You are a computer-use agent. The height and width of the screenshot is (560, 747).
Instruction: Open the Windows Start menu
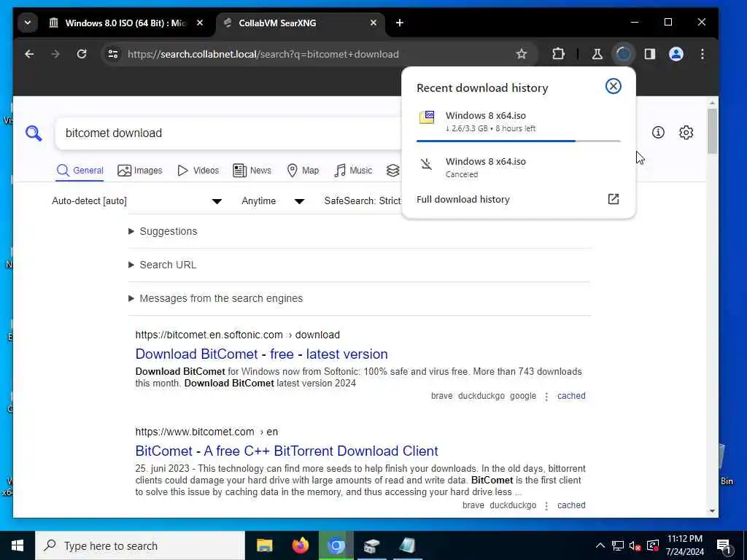click(18, 545)
